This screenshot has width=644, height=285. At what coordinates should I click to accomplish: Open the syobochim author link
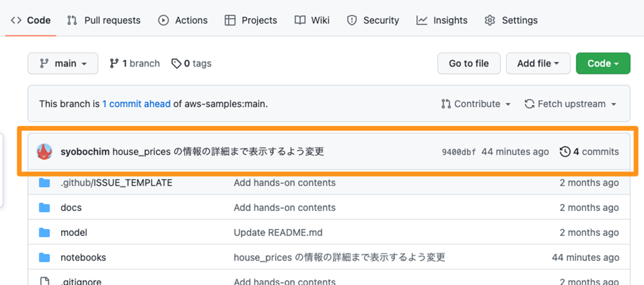(85, 152)
